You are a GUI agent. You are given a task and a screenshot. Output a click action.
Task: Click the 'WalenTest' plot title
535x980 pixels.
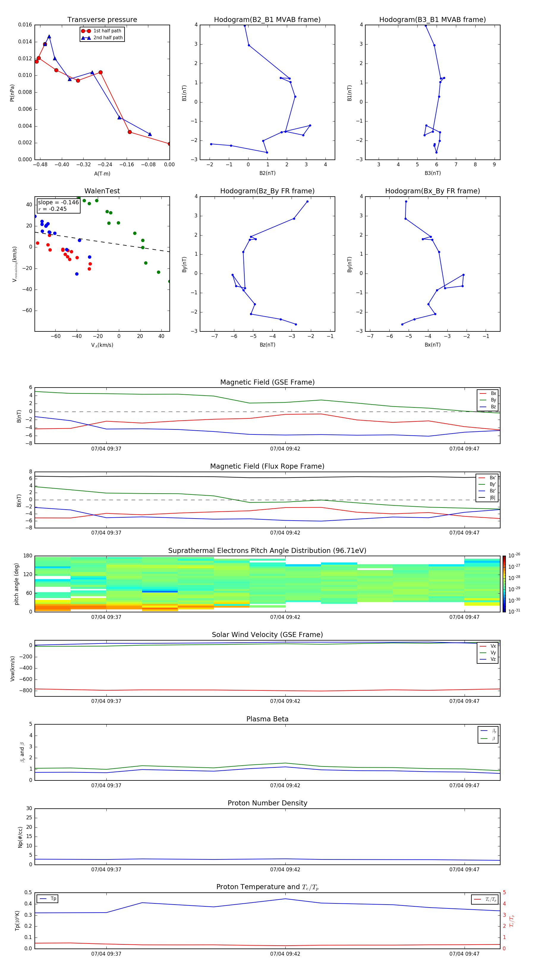pos(102,191)
